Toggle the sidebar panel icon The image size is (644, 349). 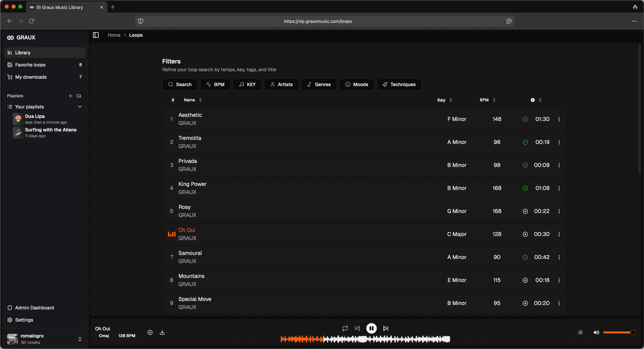point(96,35)
